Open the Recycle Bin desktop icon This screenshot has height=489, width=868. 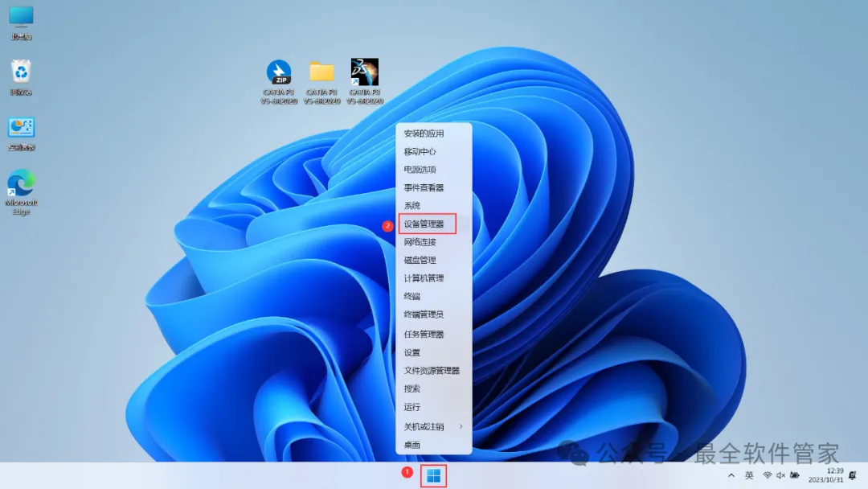(21, 77)
